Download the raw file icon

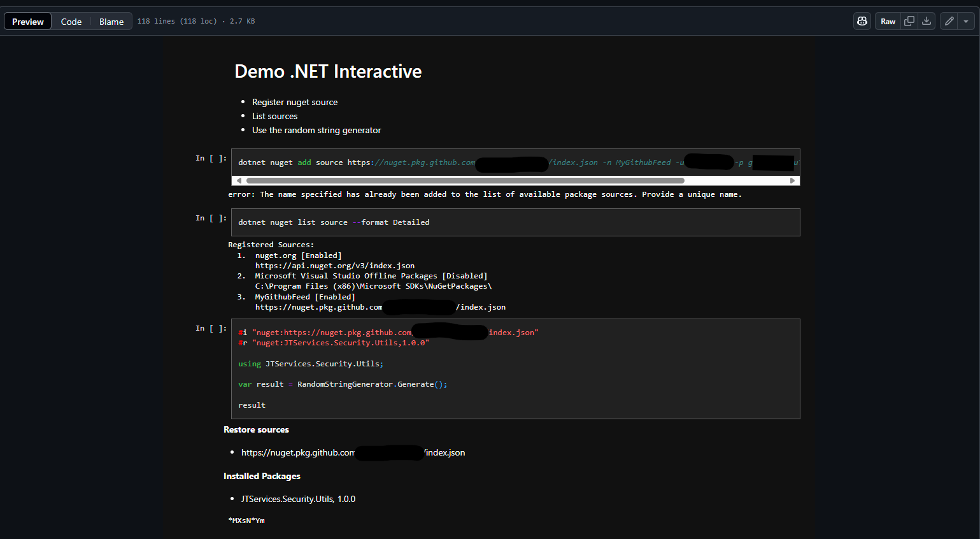coord(927,21)
